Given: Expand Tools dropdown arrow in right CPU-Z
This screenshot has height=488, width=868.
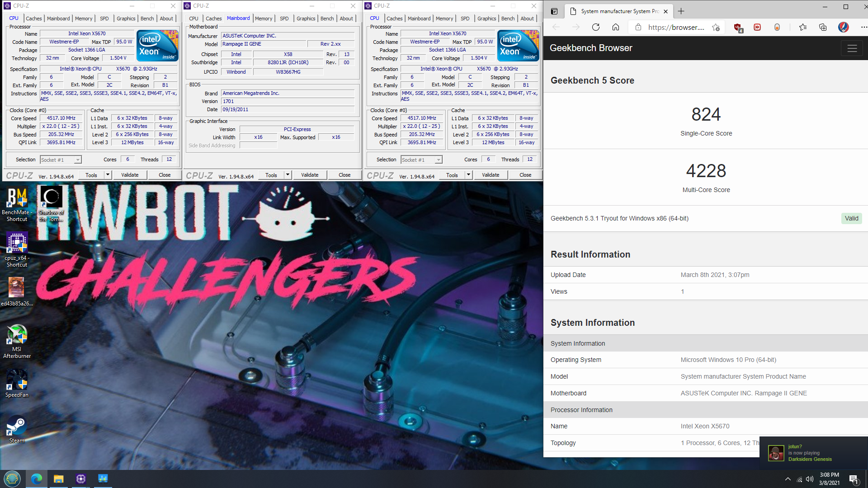Looking at the screenshot, I should 468,175.
